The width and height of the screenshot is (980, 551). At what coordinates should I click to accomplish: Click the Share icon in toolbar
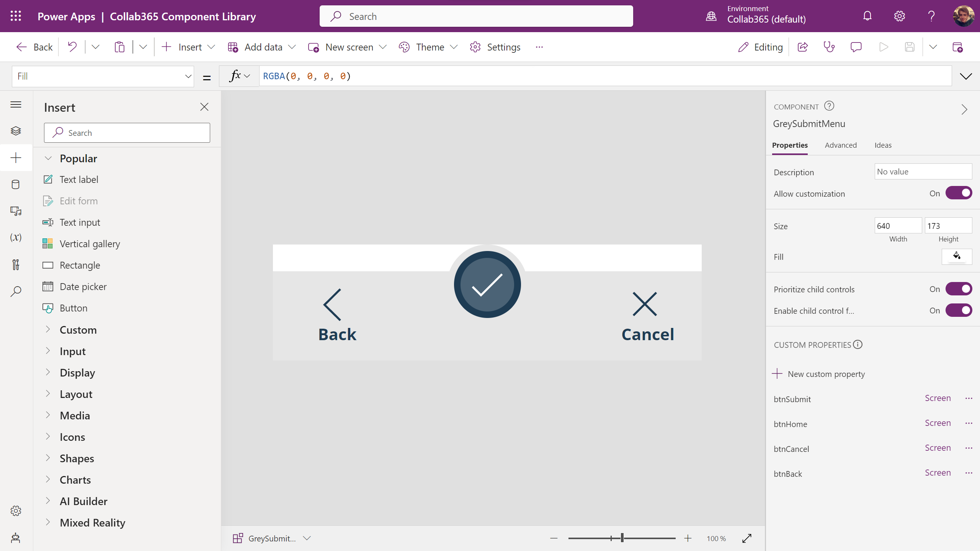tap(803, 47)
